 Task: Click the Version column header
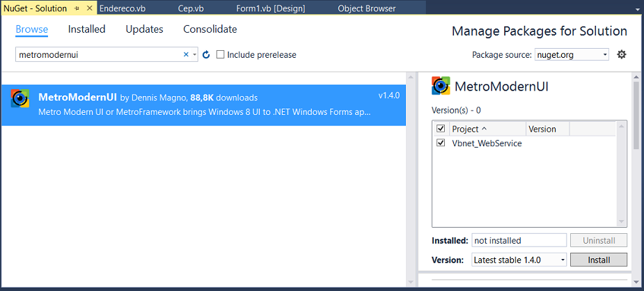pyautogui.click(x=547, y=129)
